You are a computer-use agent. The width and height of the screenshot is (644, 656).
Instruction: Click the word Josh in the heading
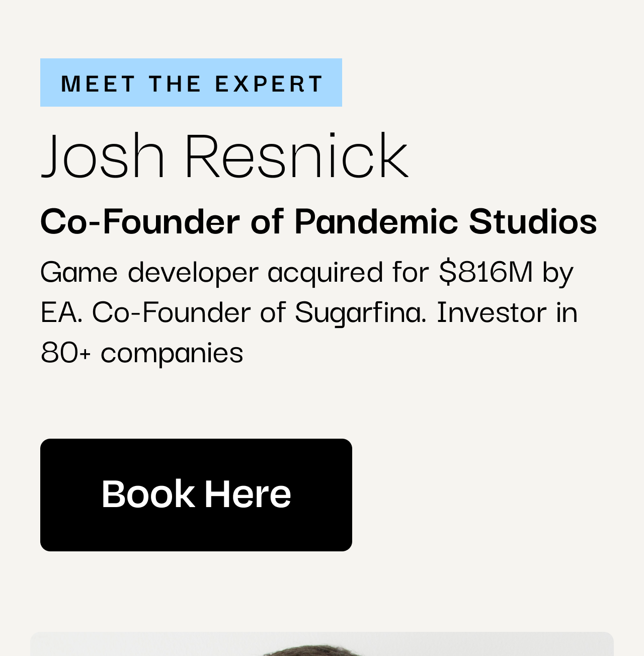click(103, 155)
